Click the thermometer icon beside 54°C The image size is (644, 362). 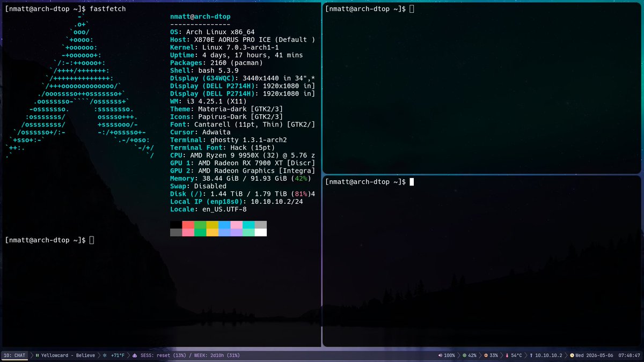507,356
